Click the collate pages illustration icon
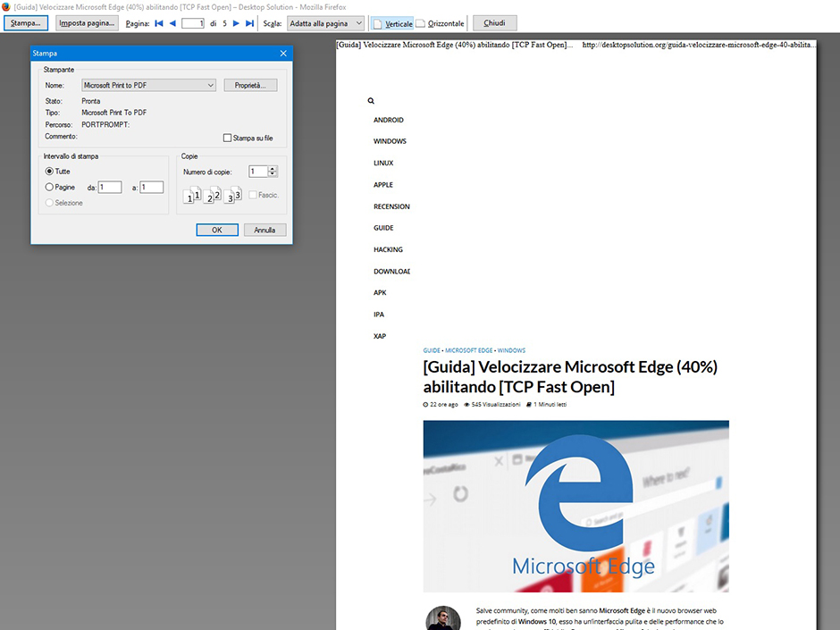840x630 pixels. pyautogui.click(x=213, y=195)
